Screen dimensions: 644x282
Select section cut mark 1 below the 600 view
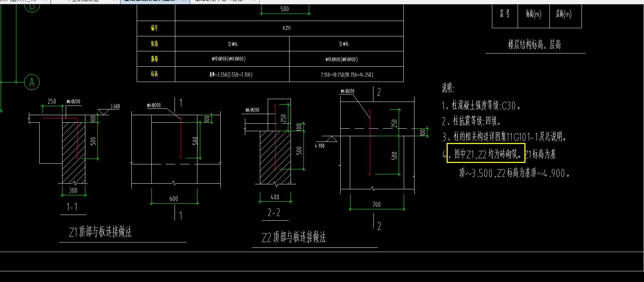tap(181, 215)
